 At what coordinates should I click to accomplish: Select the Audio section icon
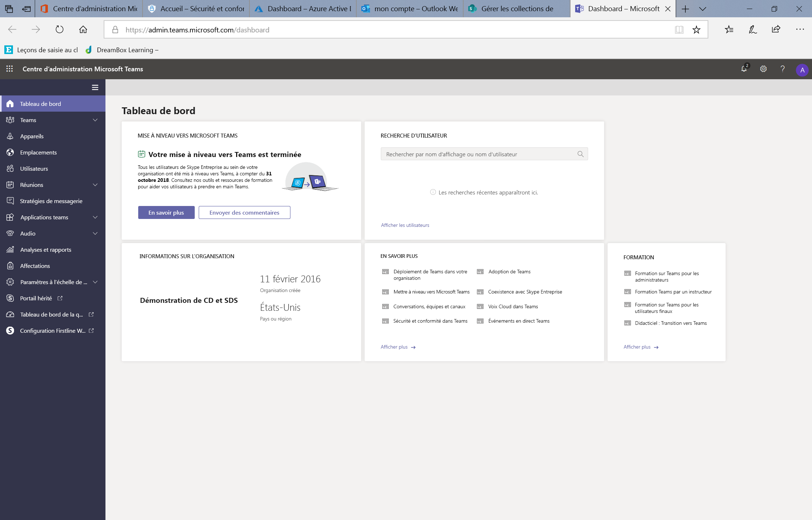pyautogui.click(x=10, y=233)
